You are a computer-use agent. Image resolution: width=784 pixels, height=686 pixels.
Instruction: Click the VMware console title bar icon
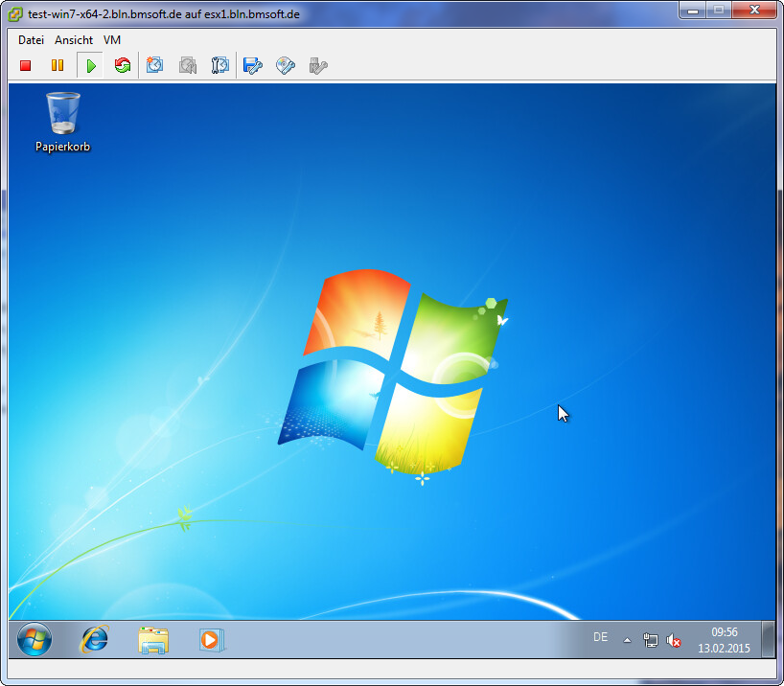[x=15, y=14]
